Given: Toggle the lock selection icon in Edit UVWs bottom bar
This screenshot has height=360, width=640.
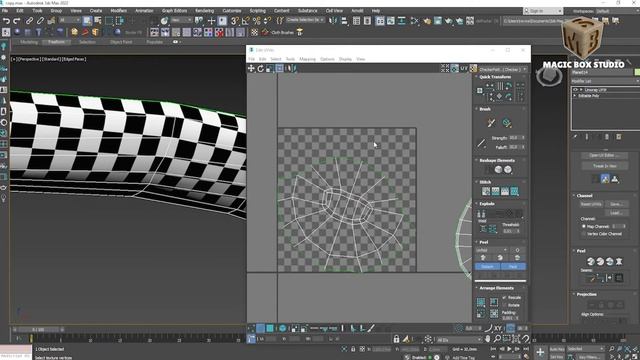Looking at the screenshot, I should tap(396, 339).
